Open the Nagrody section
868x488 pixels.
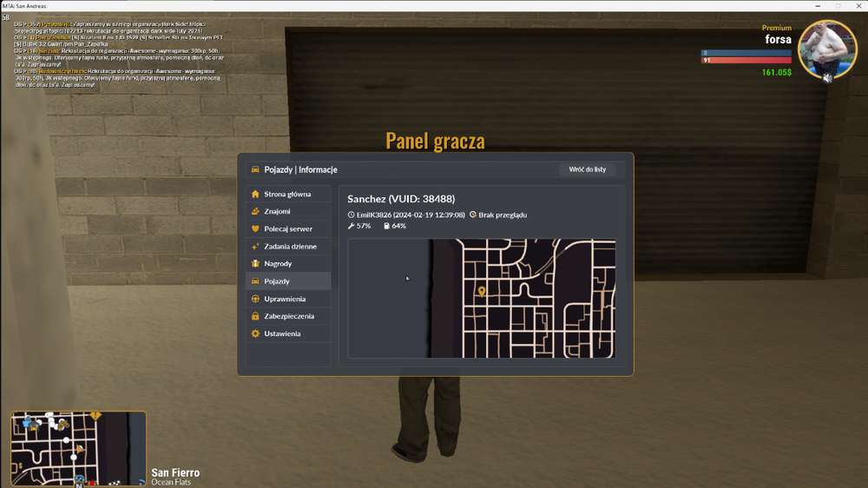pyautogui.click(x=288, y=264)
